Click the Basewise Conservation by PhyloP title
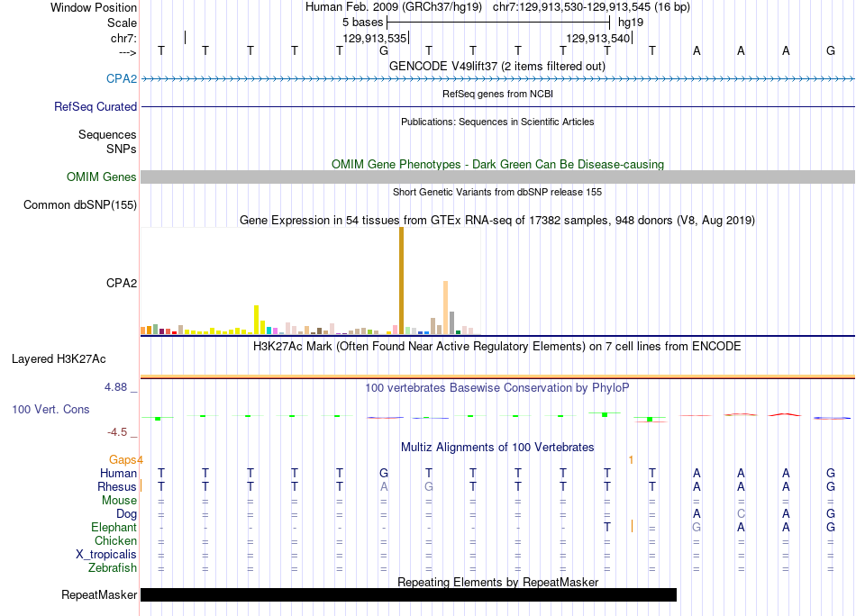The height and width of the screenshot is (616, 856). [496, 387]
